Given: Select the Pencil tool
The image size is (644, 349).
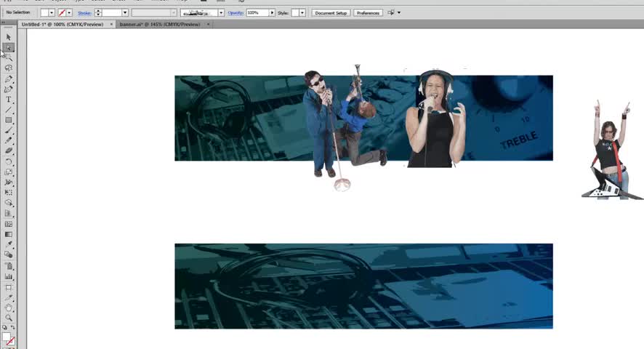Looking at the screenshot, I should [x=9, y=140].
